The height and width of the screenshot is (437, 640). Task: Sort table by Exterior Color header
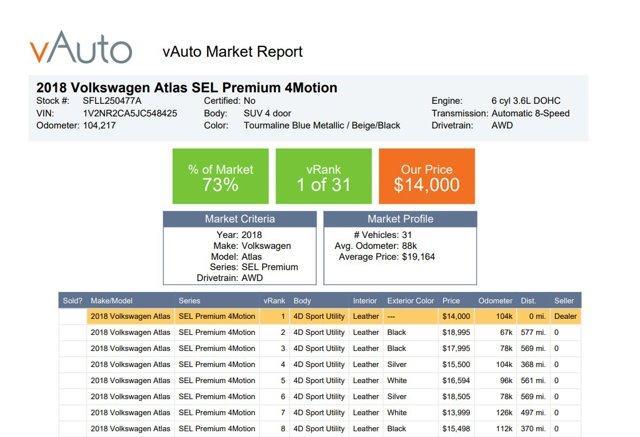(410, 300)
